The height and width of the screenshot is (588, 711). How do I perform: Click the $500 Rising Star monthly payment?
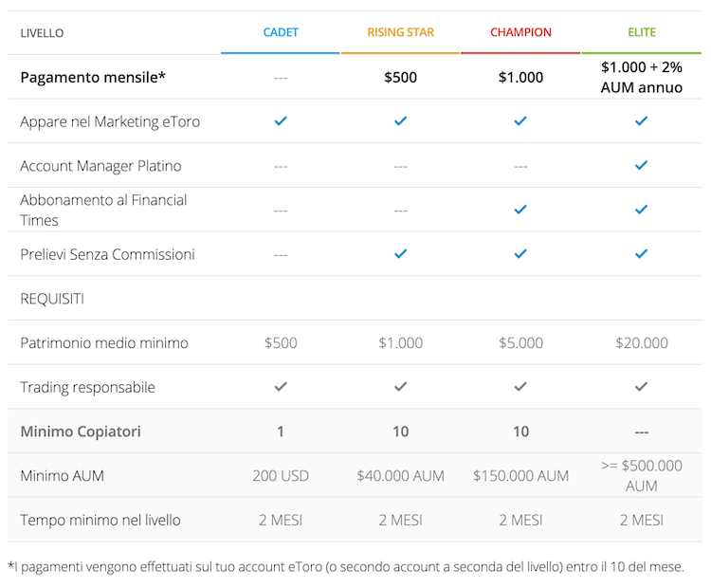pos(400,77)
